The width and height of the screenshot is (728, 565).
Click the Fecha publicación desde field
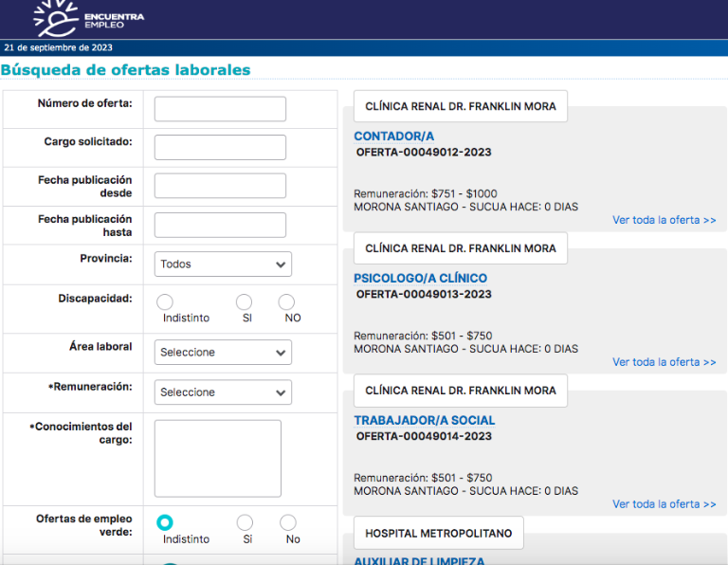click(220, 186)
